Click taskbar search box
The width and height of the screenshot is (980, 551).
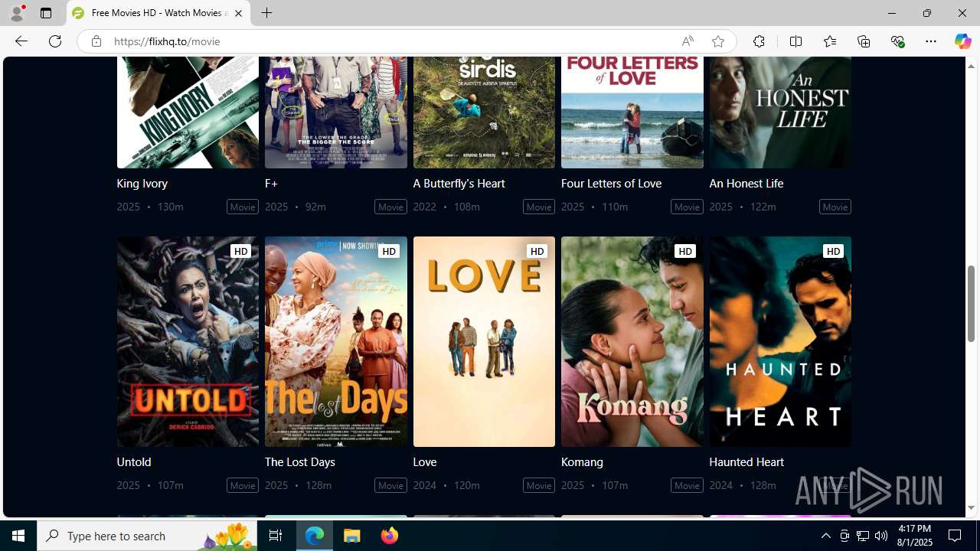147,536
